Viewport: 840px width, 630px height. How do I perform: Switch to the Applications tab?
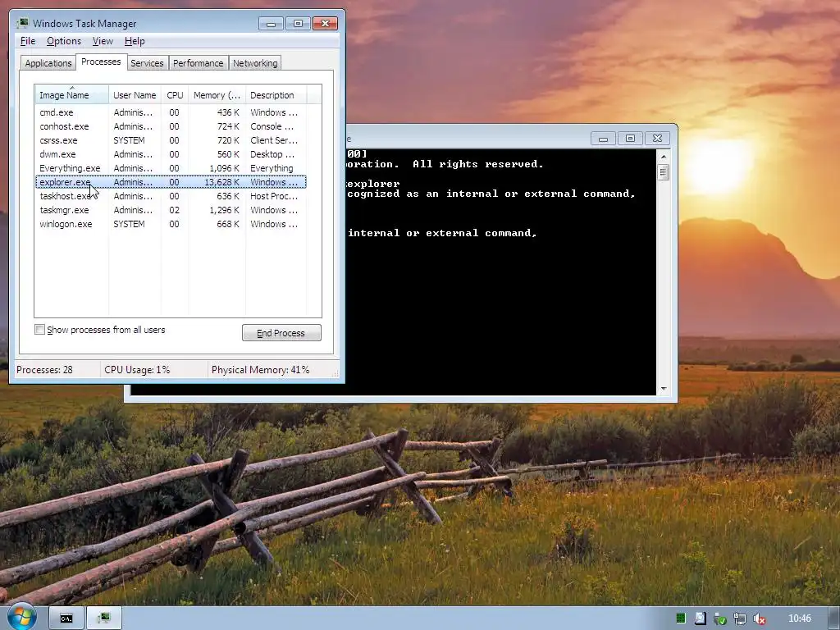48,63
